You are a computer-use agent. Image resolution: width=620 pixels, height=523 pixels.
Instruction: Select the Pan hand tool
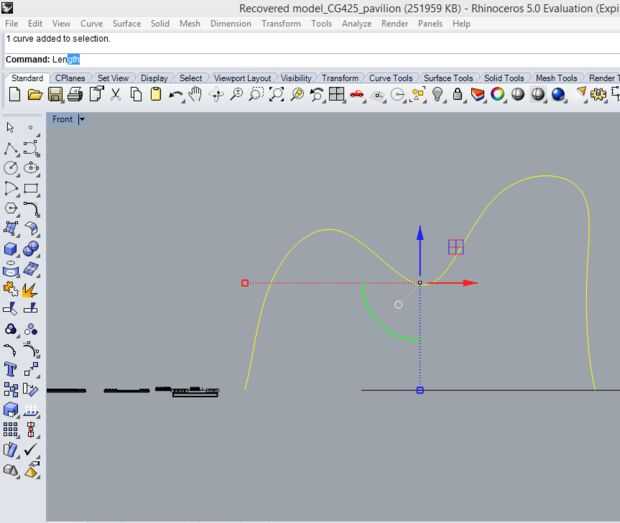(195, 95)
